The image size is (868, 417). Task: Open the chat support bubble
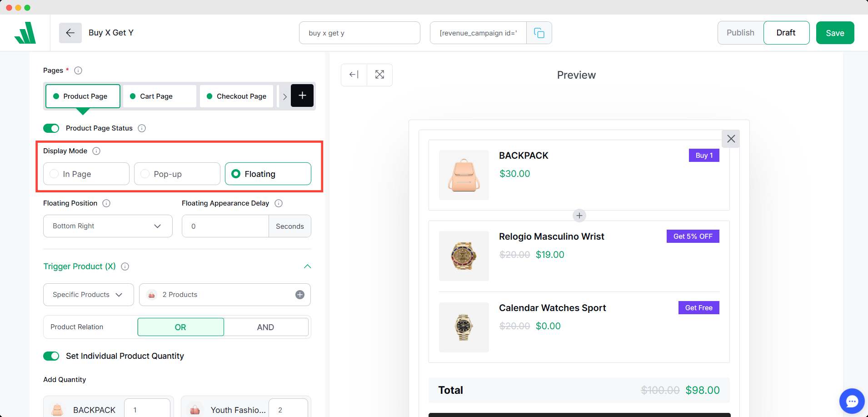pyautogui.click(x=852, y=401)
